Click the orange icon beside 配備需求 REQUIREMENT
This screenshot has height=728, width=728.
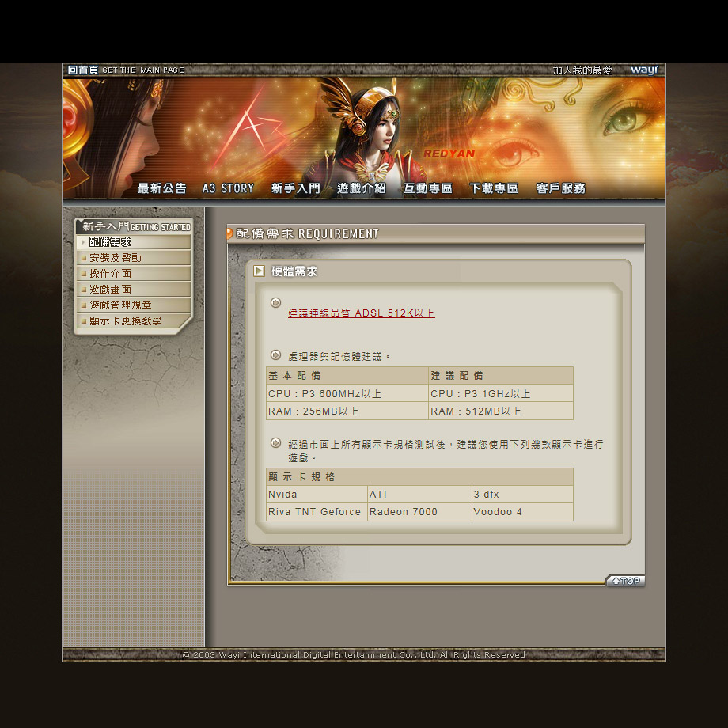(229, 233)
